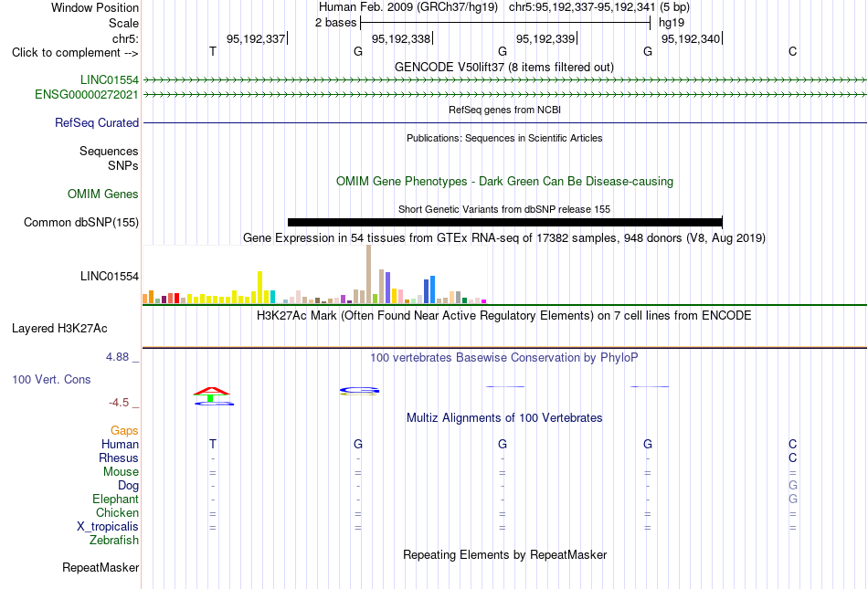Click the OMIM Gene Phenotypes title text
The width and height of the screenshot is (868, 589).
point(505,182)
